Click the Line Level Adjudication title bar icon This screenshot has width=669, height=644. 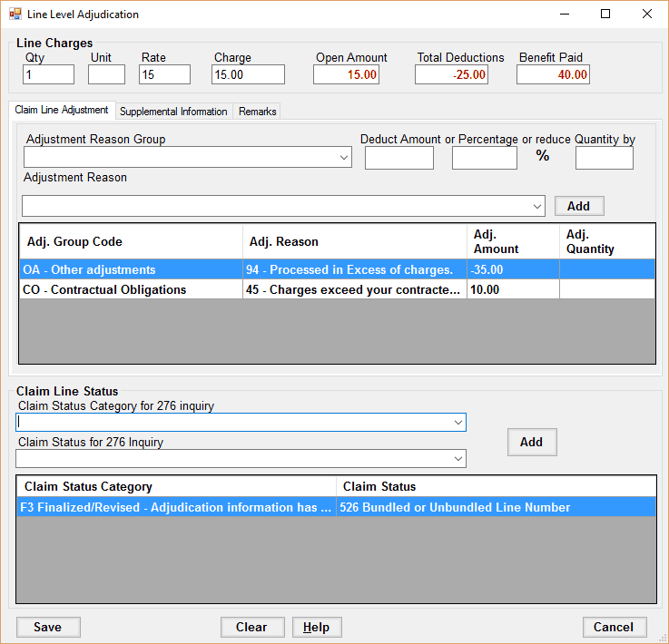tap(15, 15)
